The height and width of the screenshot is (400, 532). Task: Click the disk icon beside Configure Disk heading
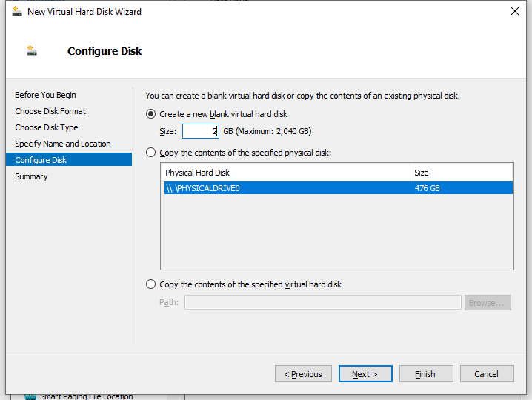click(32, 50)
